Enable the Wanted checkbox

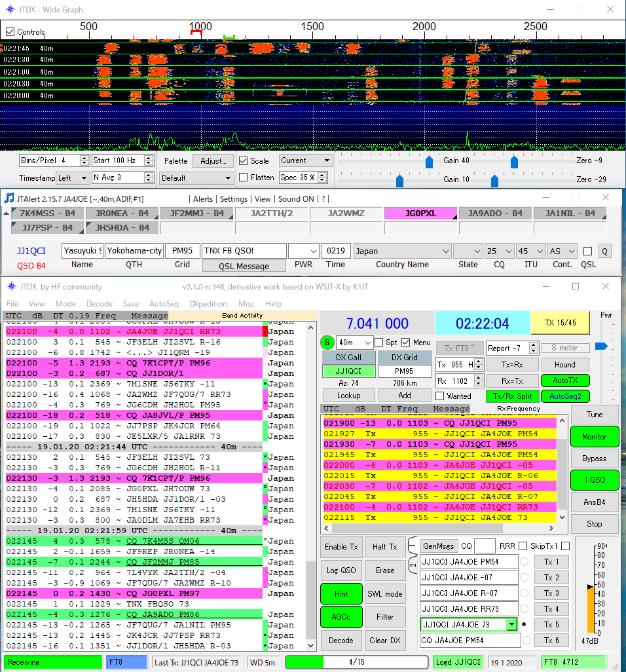point(440,396)
